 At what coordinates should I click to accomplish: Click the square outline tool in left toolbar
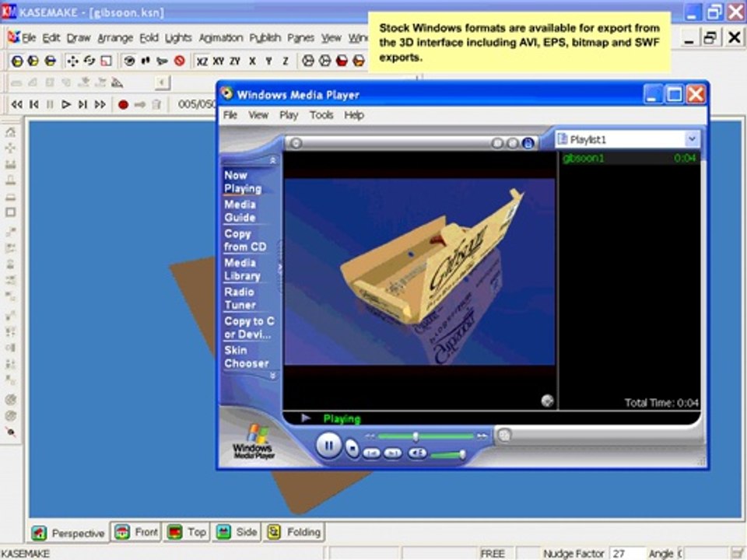tap(10, 212)
